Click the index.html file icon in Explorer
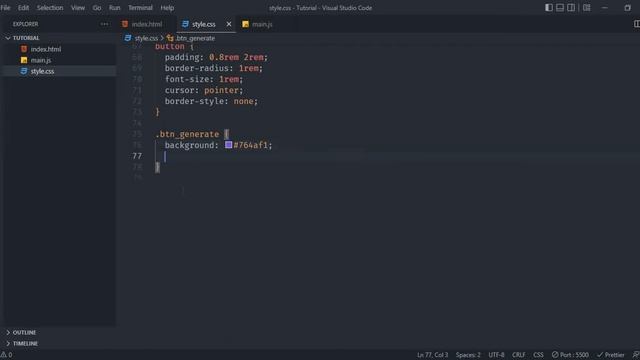Image resolution: width=640 pixels, height=360 pixels. pos(24,49)
